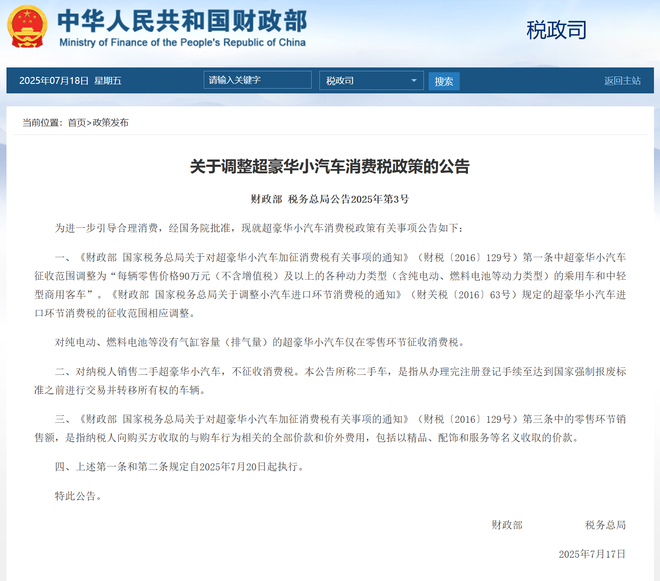Screen dimensions: 660x581
Task: Click the date 2025年07月18日 星期五
Action: pos(70,80)
